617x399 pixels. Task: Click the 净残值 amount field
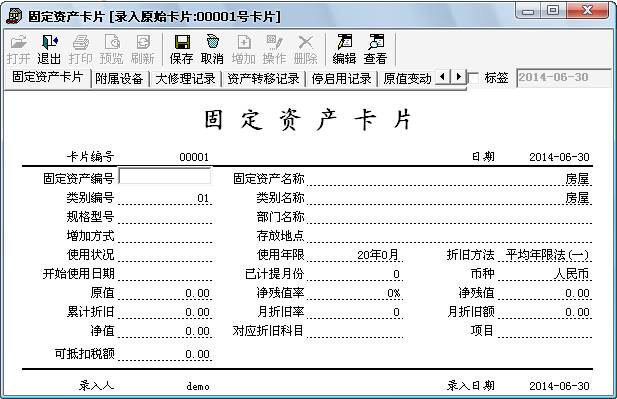(x=545, y=293)
